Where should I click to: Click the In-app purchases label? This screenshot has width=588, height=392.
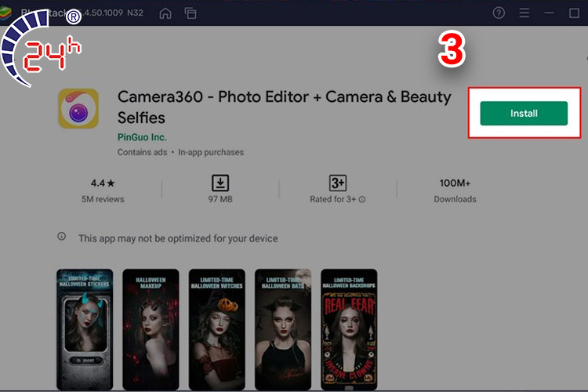point(211,152)
